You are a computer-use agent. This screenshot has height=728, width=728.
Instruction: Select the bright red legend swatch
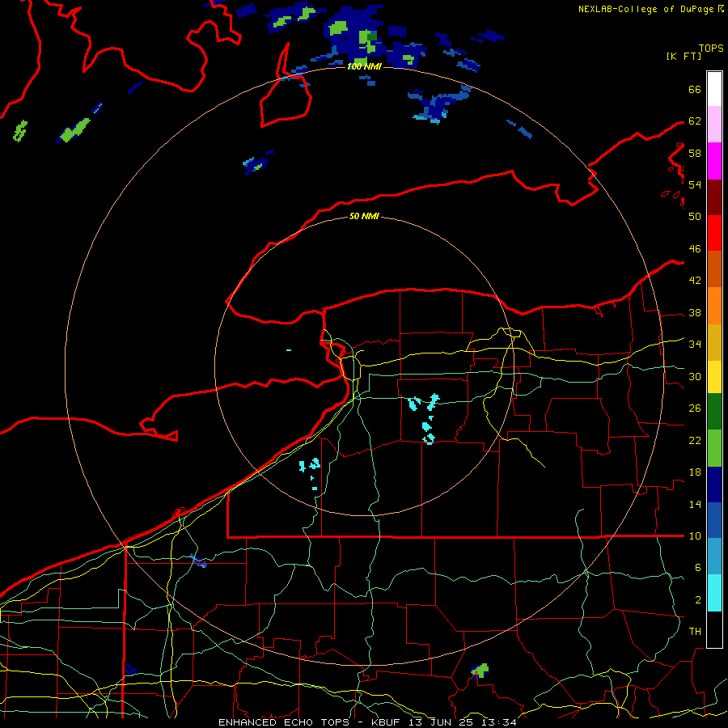click(714, 233)
